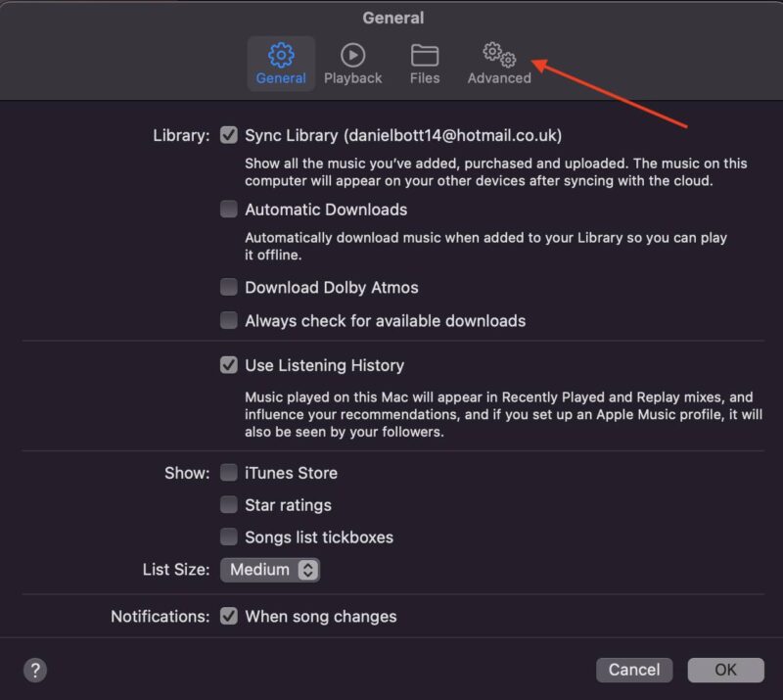
Task: Select the Files folder icon
Action: [x=425, y=55]
